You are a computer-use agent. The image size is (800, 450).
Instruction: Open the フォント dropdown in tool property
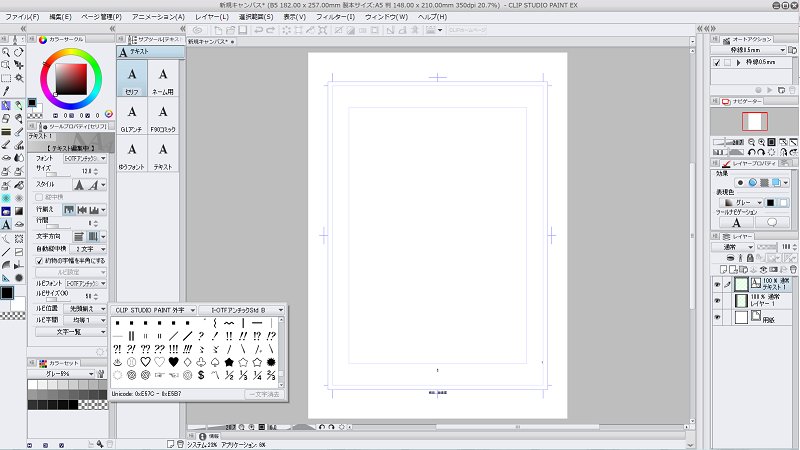pyautogui.click(x=84, y=158)
